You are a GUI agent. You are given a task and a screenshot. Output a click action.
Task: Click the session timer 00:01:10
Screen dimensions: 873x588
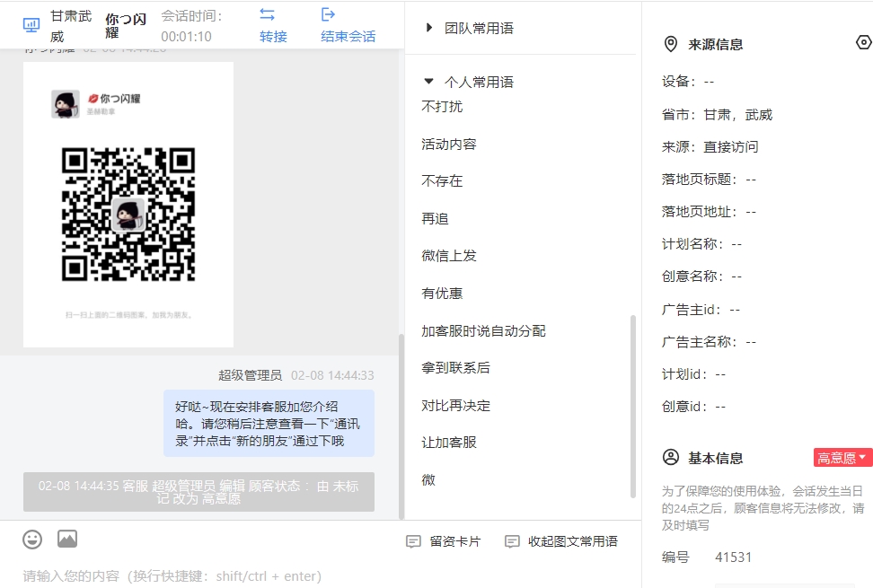point(186,36)
